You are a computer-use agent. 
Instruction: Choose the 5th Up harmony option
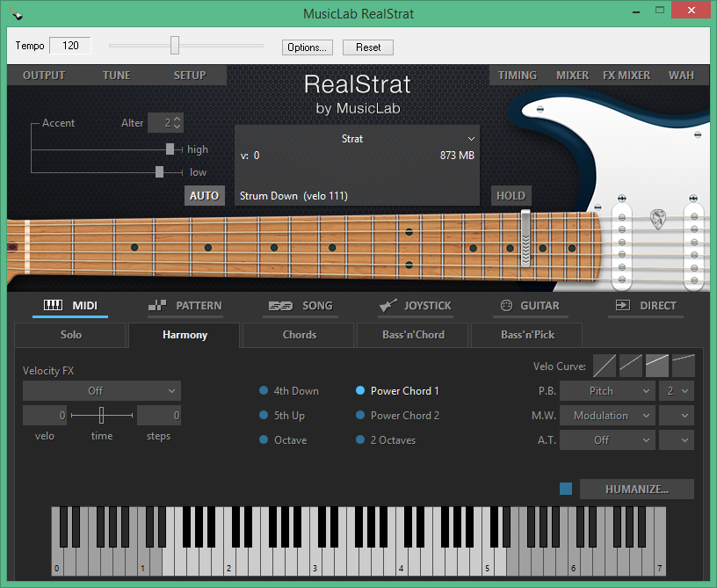282,416
